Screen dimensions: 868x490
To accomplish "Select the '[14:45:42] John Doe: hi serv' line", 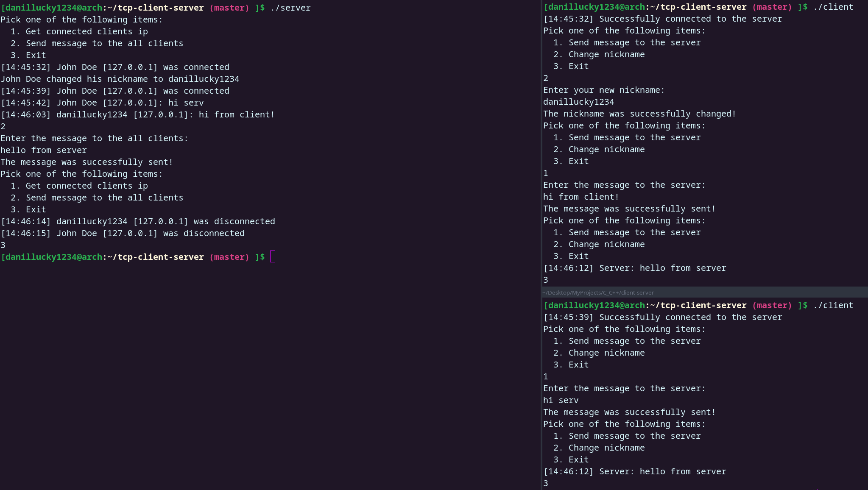I will [102, 103].
